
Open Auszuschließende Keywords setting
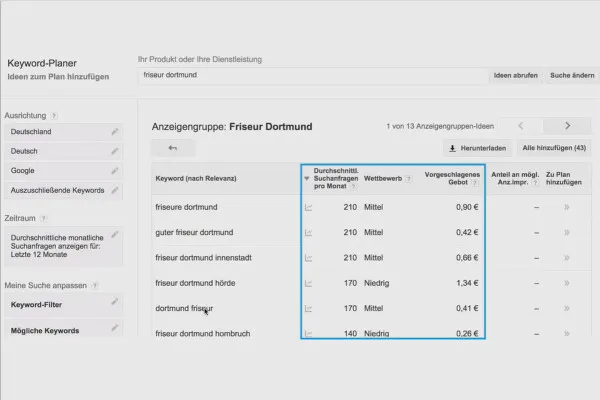64,190
